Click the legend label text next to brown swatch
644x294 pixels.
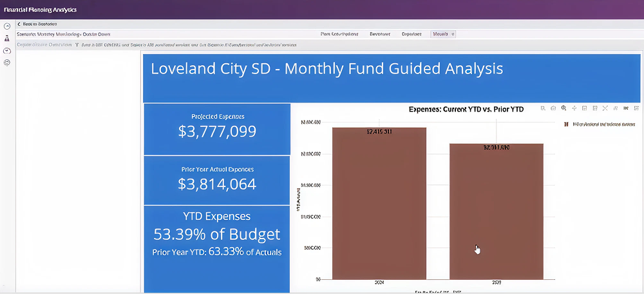point(603,124)
